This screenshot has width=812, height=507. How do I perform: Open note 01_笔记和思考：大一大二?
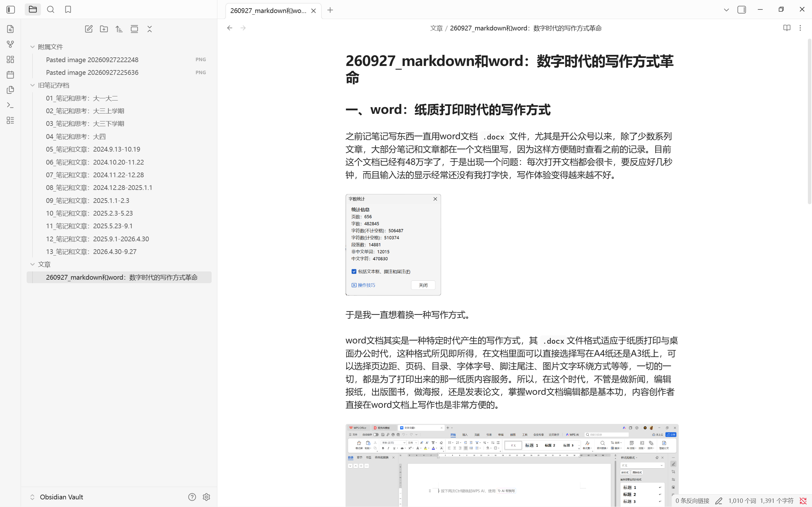click(119, 98)
